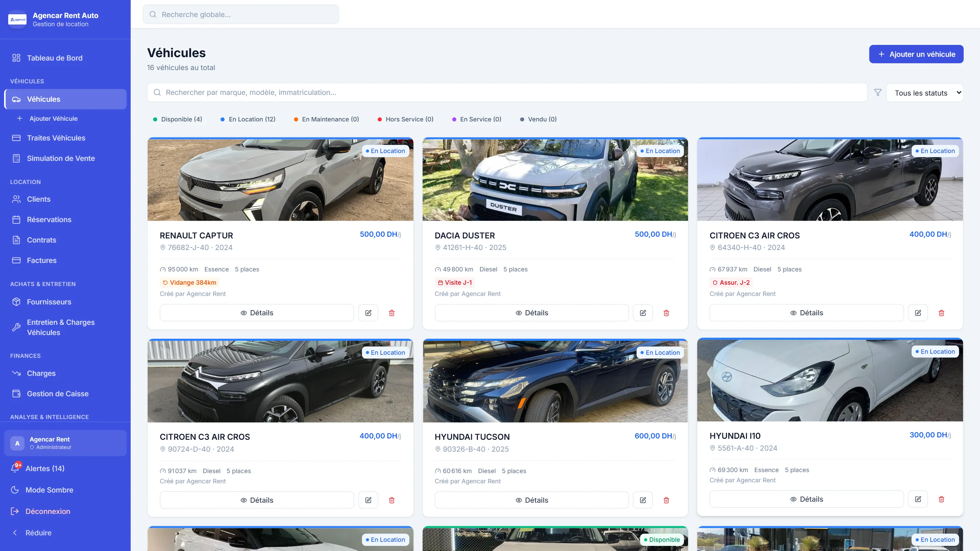
Task: Navigate to Factures
Action: (x=65, y=260)
